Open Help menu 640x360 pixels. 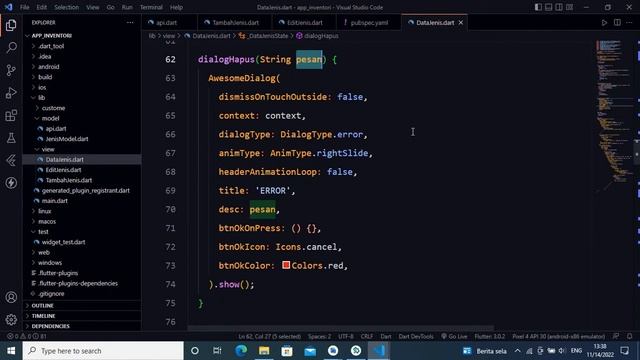pos(176,7)
